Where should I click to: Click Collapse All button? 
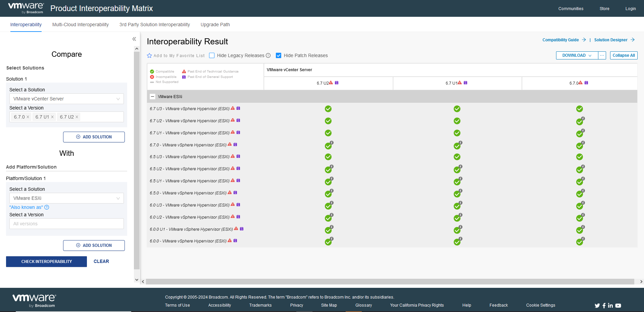tap(624, 55)
